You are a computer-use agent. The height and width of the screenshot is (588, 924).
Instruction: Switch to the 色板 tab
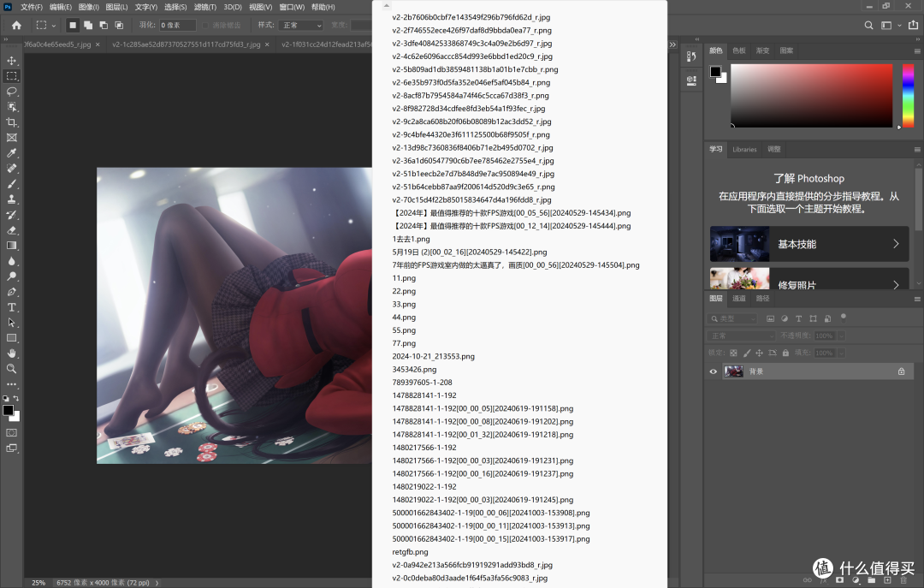pyautogui.click(x=739, y=50)
